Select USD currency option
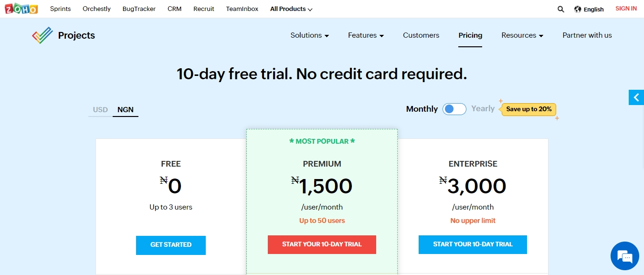The image size is (644, 275). 100,110
